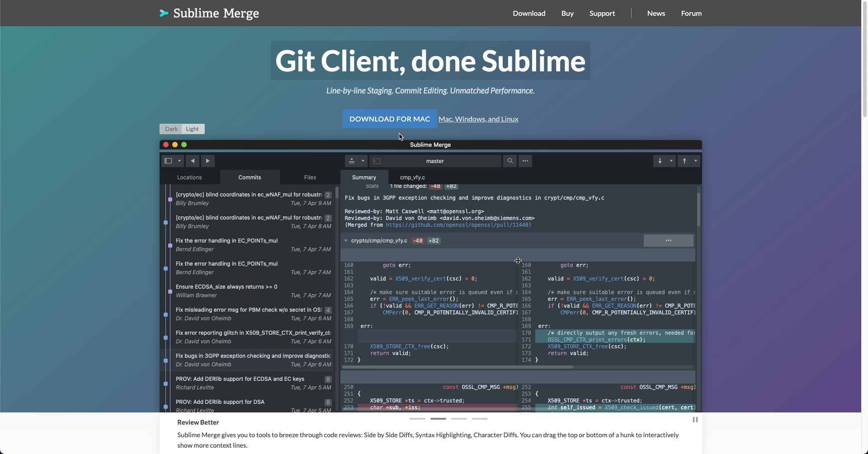
Task: Click the crypto/cmp/cmp_vfy.c file name
Action: point(379,241)
